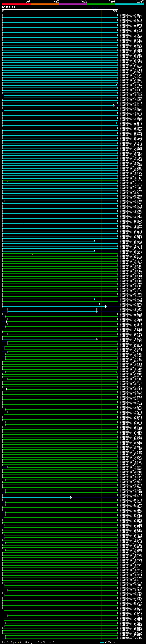Image resolution: width=146 pixels, height=644 pixels.
Task: Open hit UniRef100_C6EVW5
Action: pyautogui.click(x=131, y=369)
